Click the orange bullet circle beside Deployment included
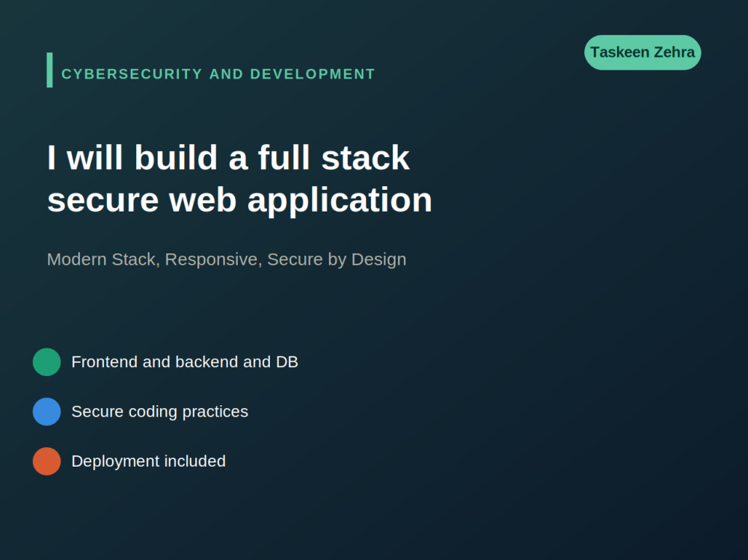 coord(46,461)
